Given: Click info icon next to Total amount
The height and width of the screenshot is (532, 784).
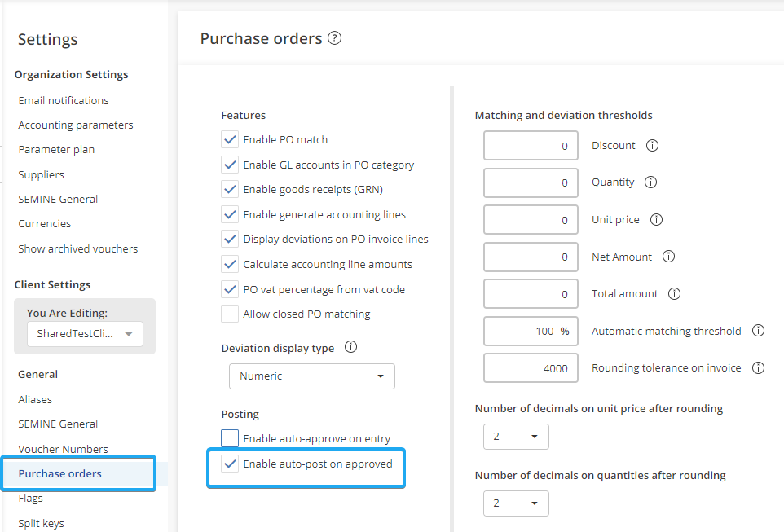Looking at the screenshot, I should point(674,294).
